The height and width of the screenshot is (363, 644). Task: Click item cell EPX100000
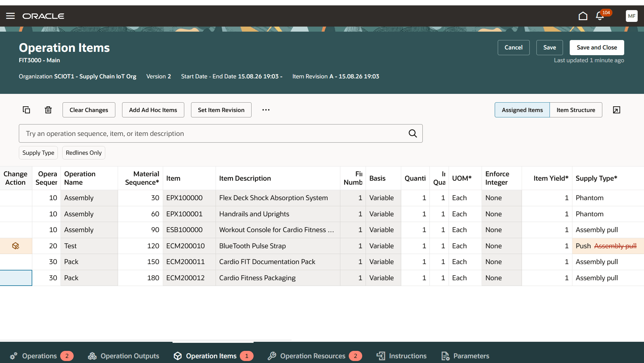pos(189,198)
